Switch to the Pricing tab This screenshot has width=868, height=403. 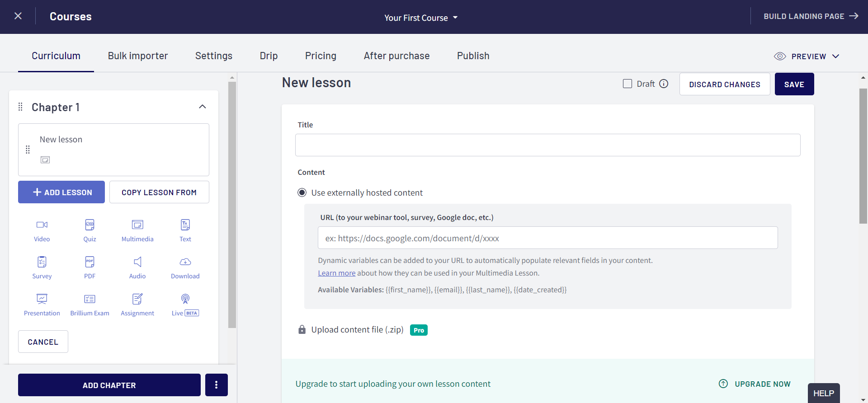321,56
